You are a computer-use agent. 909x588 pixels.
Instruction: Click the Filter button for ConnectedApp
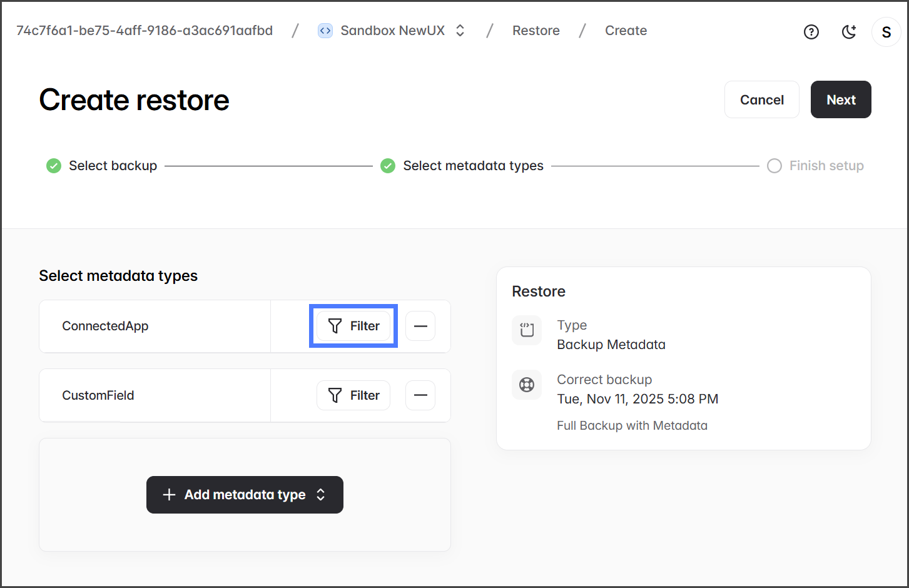(x=353, y=326)
